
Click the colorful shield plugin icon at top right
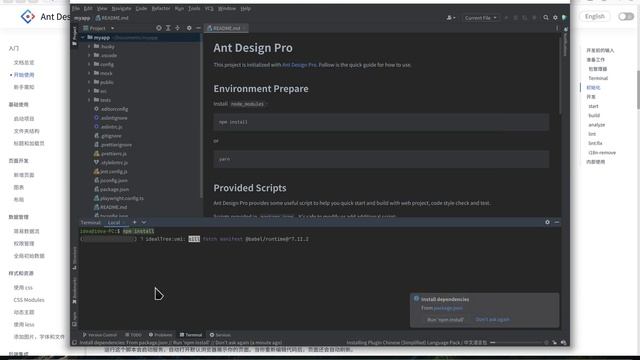564,18
